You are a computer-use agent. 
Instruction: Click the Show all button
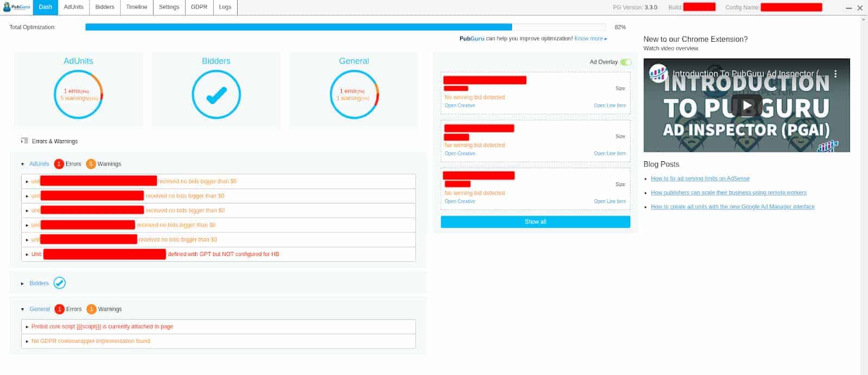pyautogui.click(x=535, y=222)
